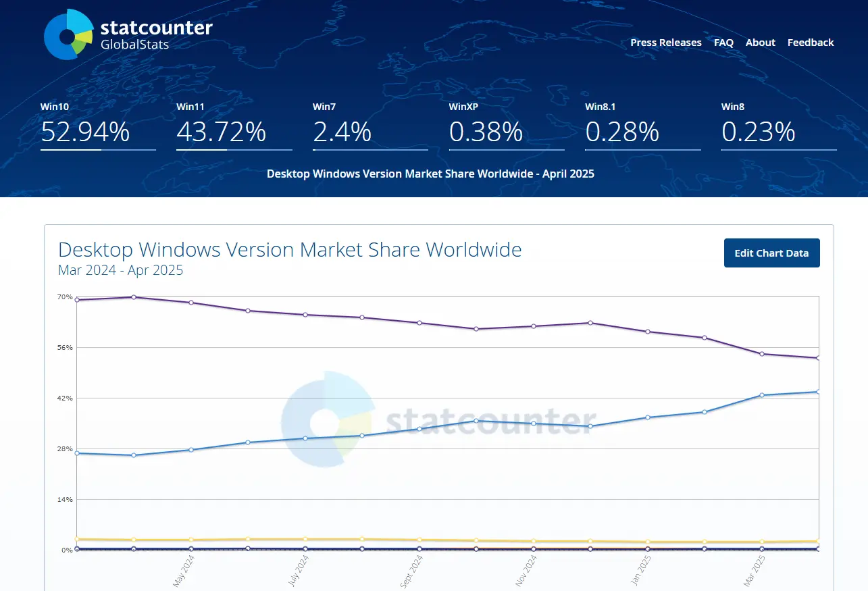The height and width of the screenshot is (591, 868).
Task: Click the statcounter GlobalStats logo
Action: tap(128, 34)
